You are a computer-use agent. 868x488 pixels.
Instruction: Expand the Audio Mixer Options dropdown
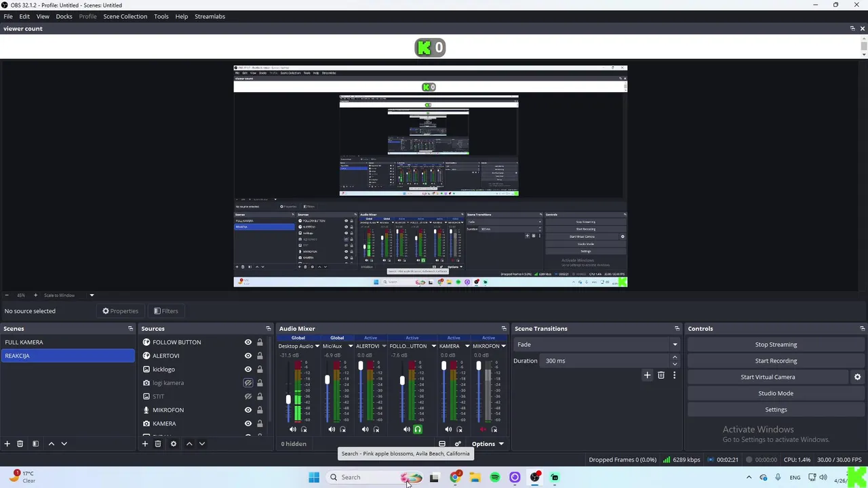[488, 444]
